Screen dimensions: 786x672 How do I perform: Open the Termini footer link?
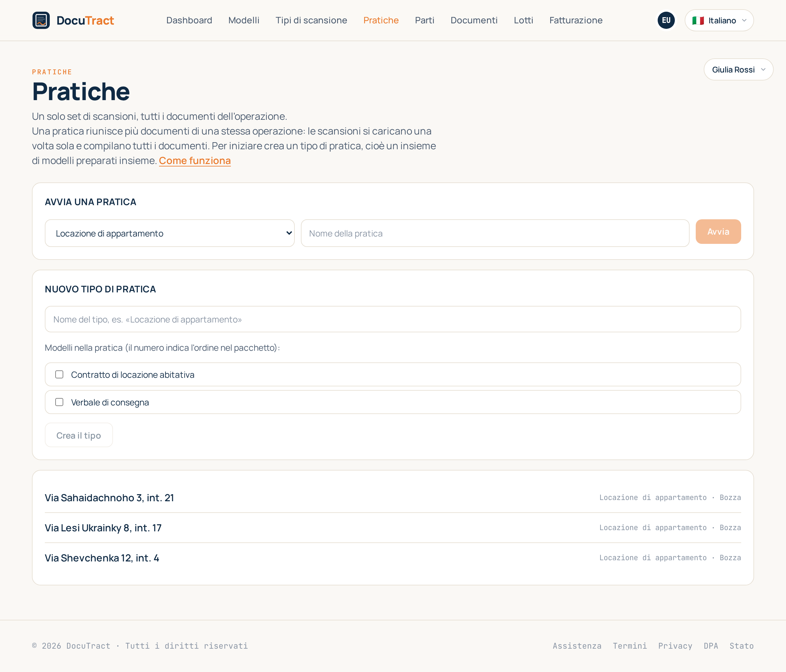tap(630, 646)
